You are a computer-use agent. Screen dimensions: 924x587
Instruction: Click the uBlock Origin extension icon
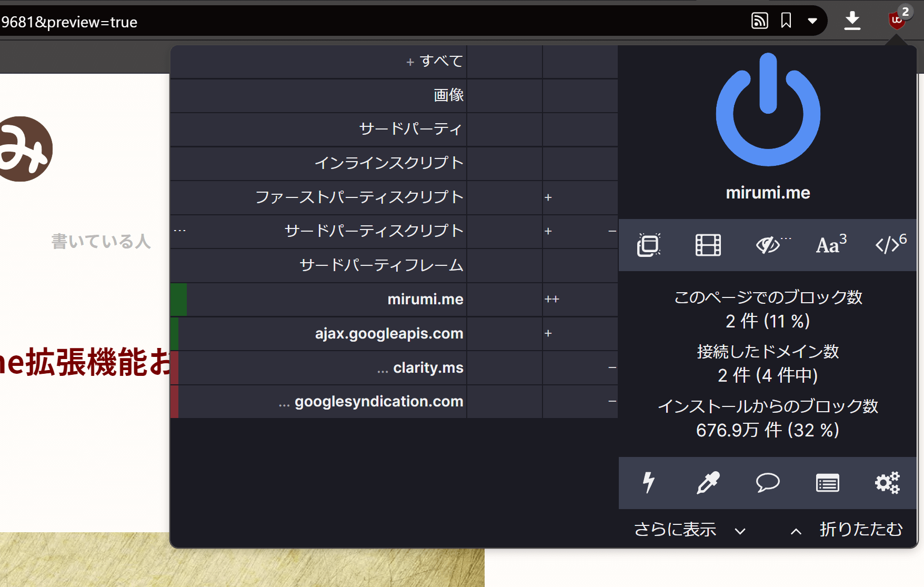(x=897, y=21)
